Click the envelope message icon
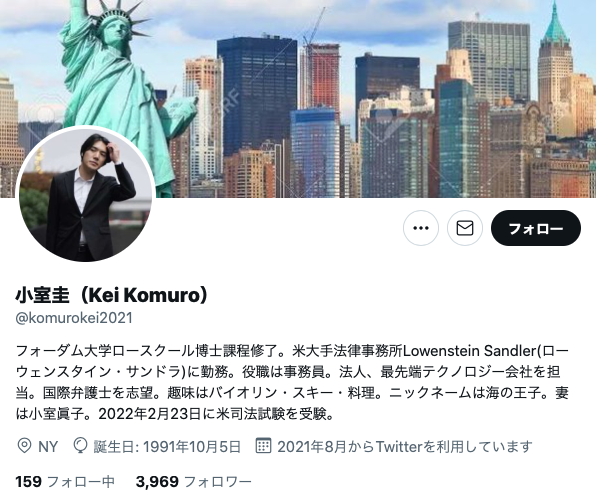596x504 pixels. [465, 228]
